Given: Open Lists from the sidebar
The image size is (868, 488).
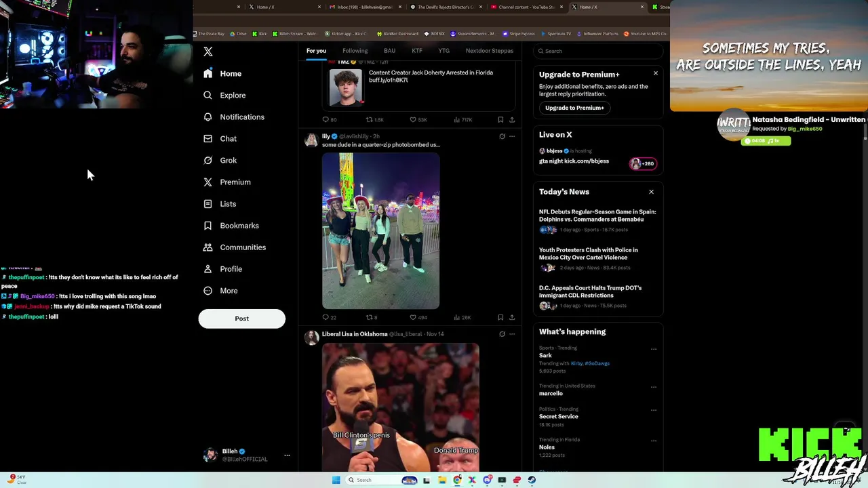Looking at the screenshot, I should point(220,203).
